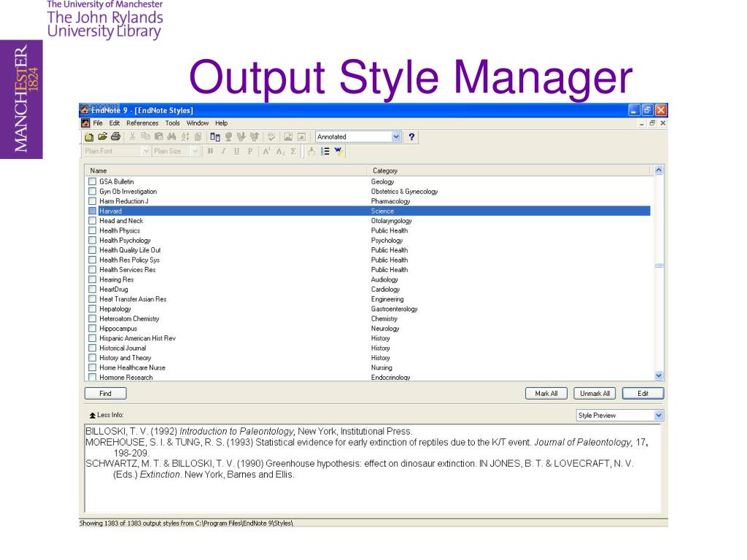The width and height of the screenshot is (747, 560).
Task: Click the binoculars Find icon
Action: (171, 137)
